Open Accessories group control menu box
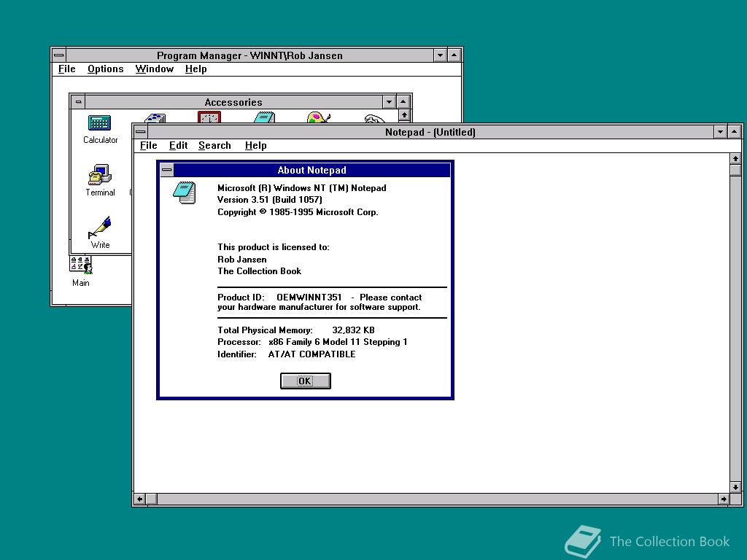 [x=79, y=102]
